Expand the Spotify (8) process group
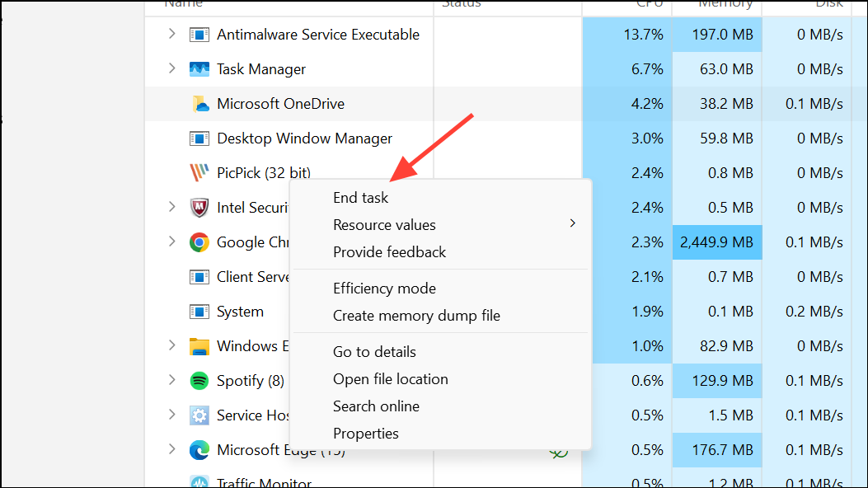The image size is (868, 488). [171, 381]
